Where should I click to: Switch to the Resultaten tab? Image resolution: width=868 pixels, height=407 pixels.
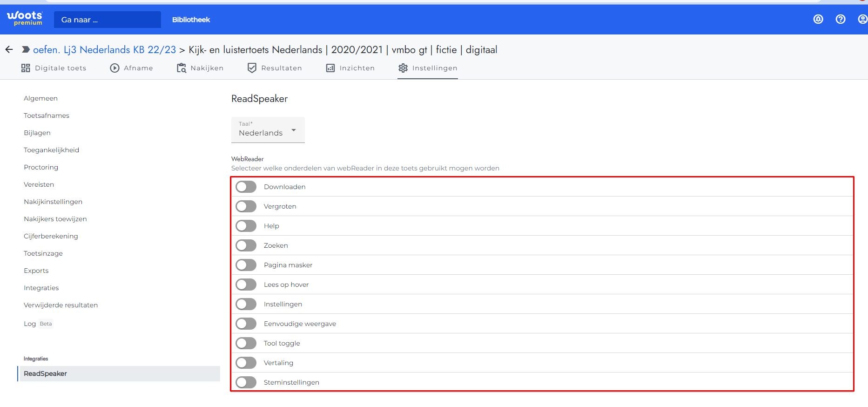point(275,68)
